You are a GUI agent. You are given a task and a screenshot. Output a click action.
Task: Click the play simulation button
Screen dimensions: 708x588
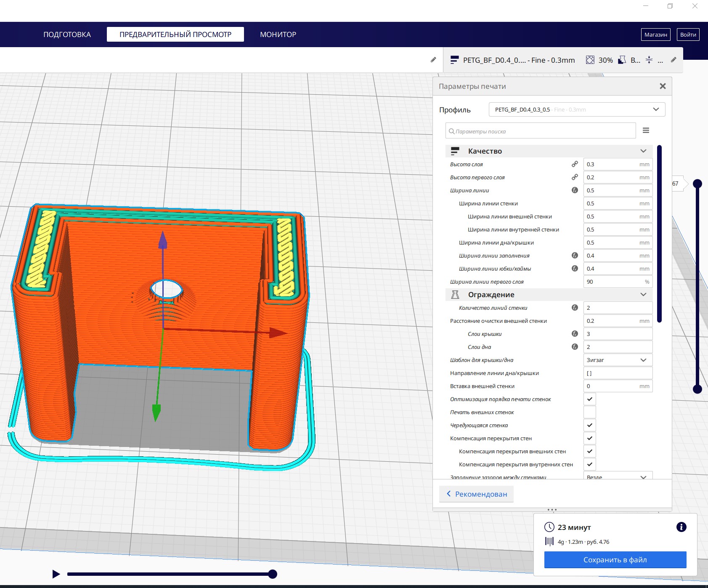[x=56, y=574]
